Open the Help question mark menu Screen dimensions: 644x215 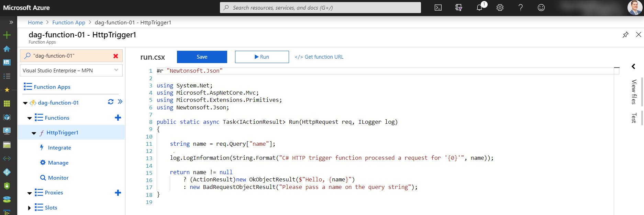(x=521, y=8)
